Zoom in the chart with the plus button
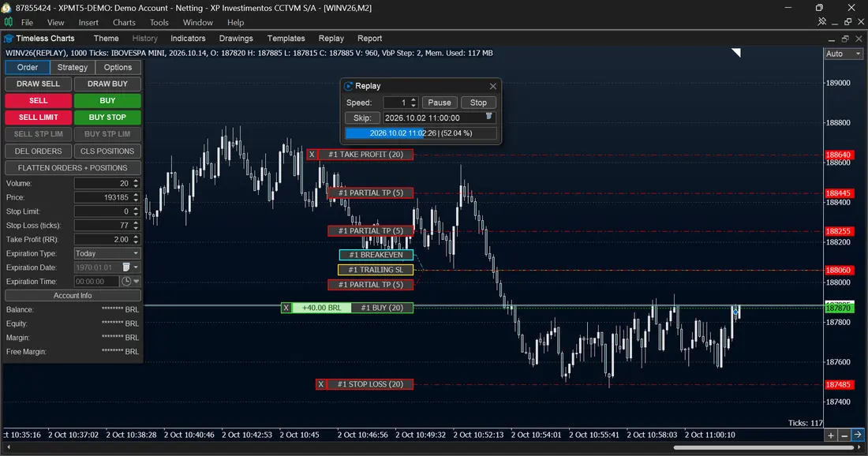This screenshot has height=456, width=868. [831, 435]
